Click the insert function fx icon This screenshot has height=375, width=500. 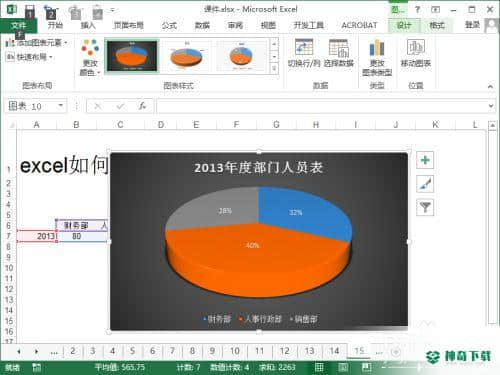142,106
